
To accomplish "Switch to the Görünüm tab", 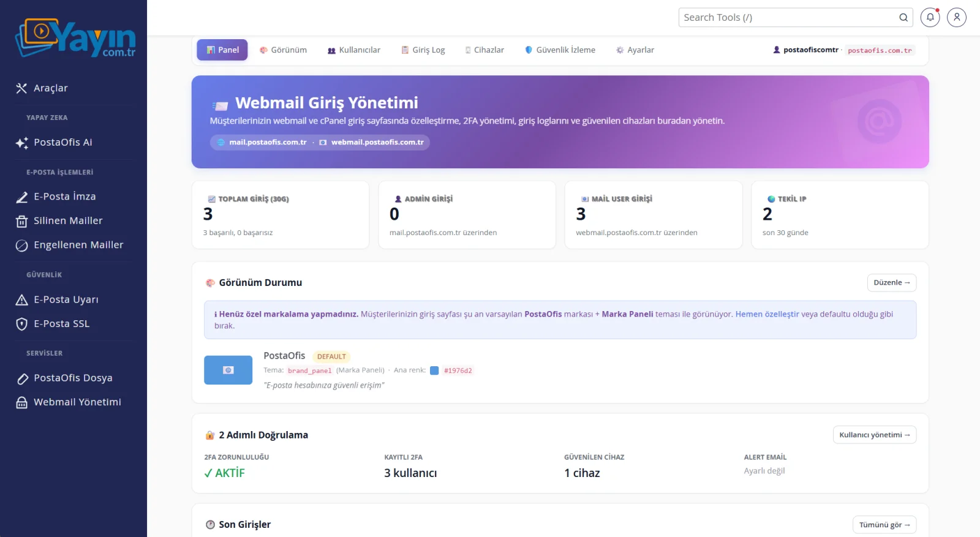I will coord(283,50).
